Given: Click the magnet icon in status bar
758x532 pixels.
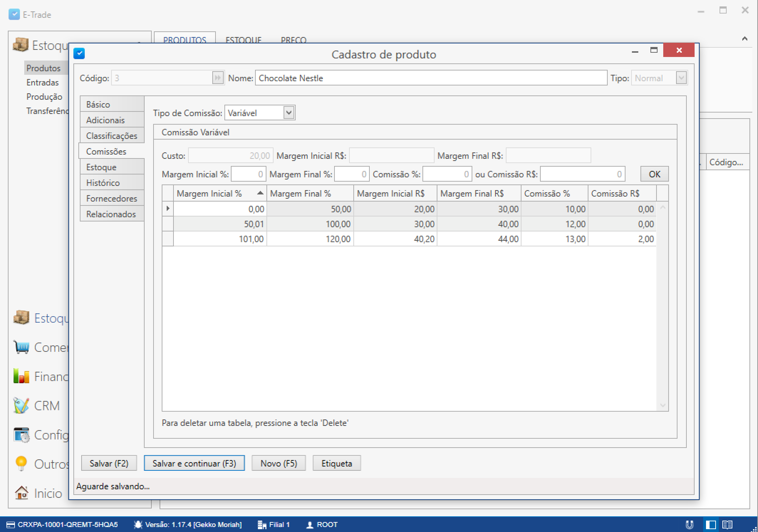Looking at the screenshot, I should pyautogui.click(x=690, y=525).
